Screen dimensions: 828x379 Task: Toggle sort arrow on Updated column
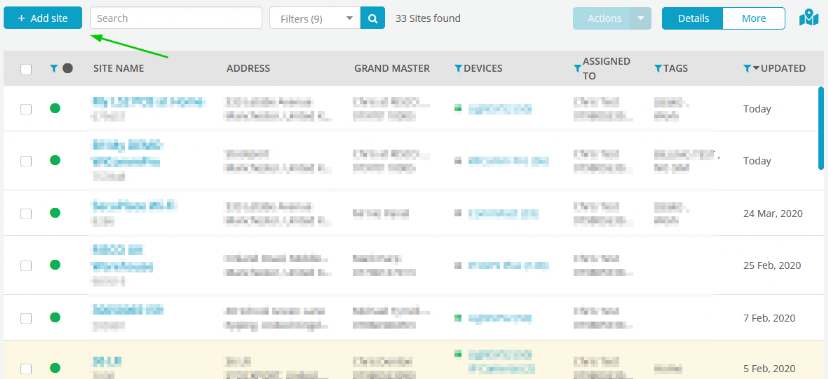coord(756,69)
